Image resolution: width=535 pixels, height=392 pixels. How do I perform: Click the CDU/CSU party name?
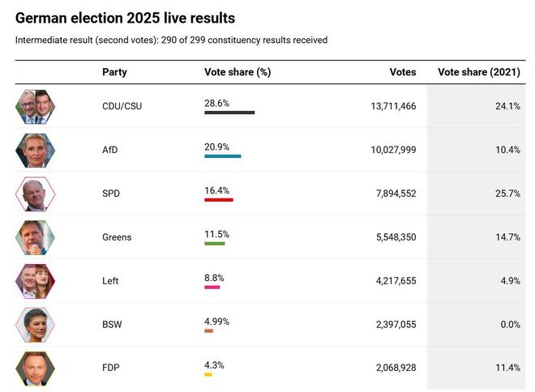tap(122, 106)
